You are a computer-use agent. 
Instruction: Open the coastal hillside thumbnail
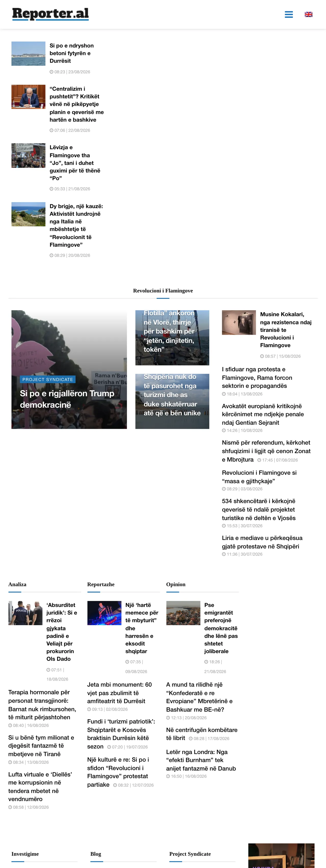28,214
